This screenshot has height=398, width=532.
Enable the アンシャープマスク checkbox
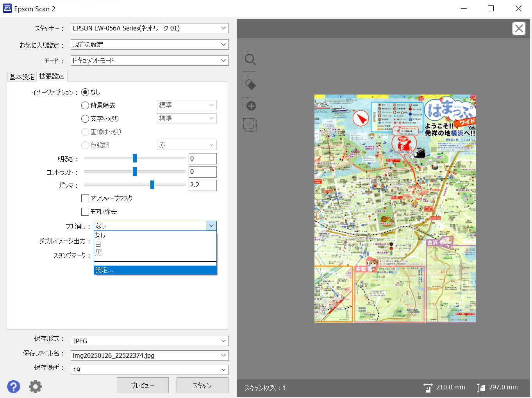coord(85,198)
